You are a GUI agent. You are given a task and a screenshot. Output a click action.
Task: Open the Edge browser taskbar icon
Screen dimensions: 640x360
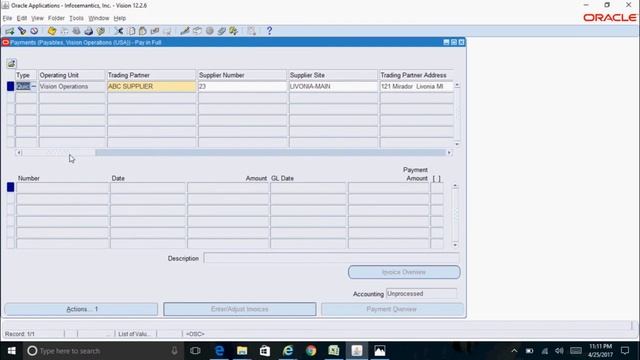pyautogui.click(x=219, y=351)
